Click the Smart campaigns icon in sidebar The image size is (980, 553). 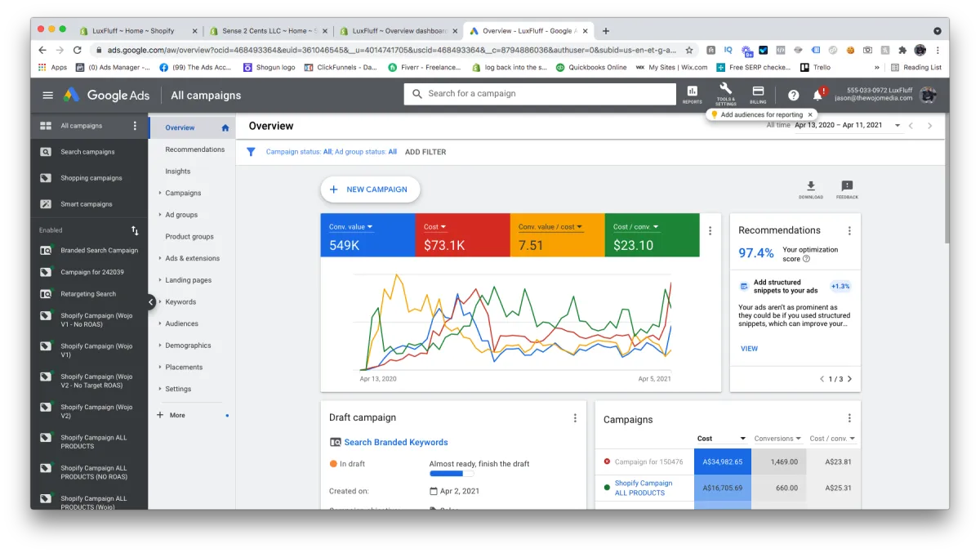click(47, 204)
